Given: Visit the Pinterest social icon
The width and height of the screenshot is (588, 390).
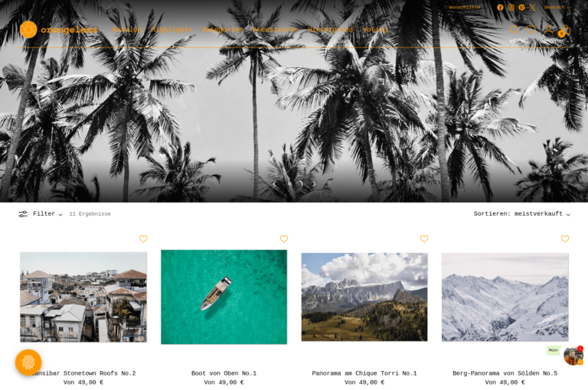Looking at the screenshot, I should [x=521, y=8].
